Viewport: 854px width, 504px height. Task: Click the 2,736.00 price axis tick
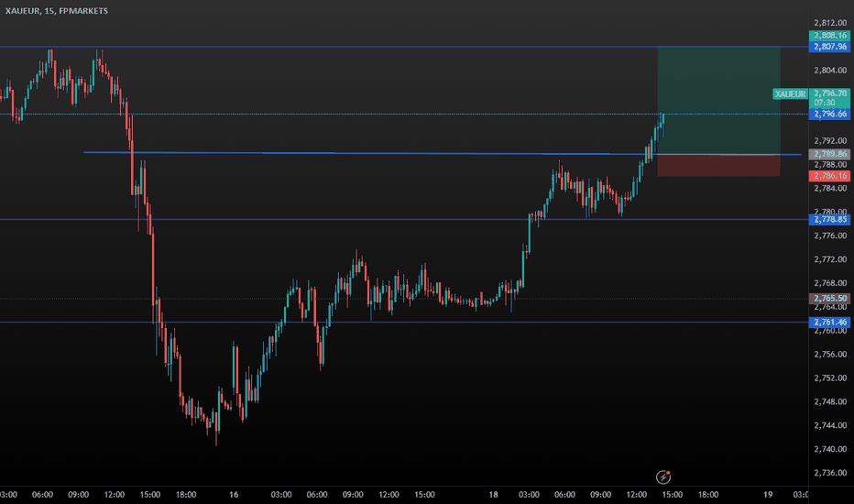pyautogui.click(x=830, y=473)
